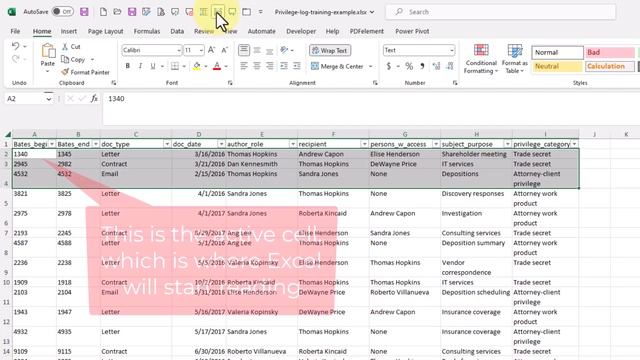Image resolution: width=640 pixels, height=360 pixels.
Task: Increase font size with large A icon
Action: (211, 50)
